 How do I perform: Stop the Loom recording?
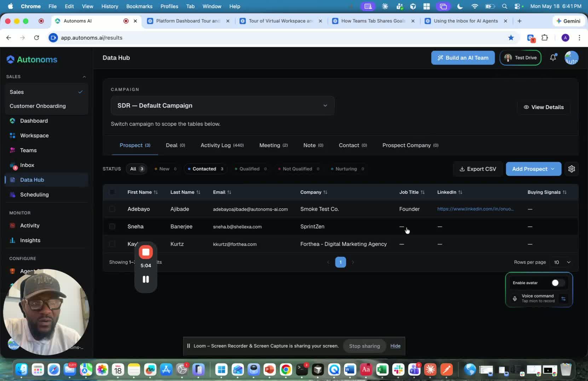tap(145, 252)
